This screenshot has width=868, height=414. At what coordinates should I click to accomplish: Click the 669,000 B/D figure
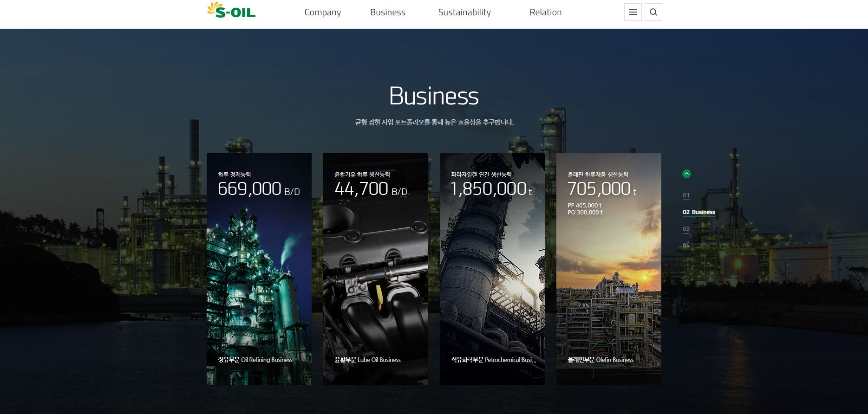259,189
